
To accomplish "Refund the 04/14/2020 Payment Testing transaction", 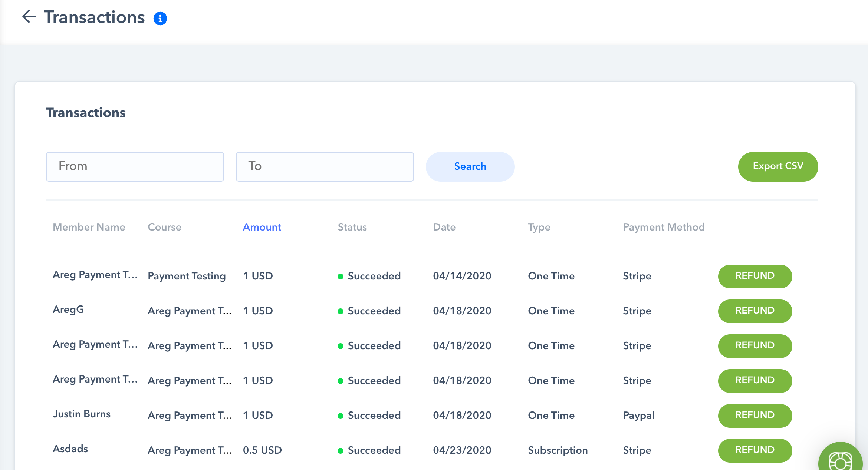I will 755,276.
